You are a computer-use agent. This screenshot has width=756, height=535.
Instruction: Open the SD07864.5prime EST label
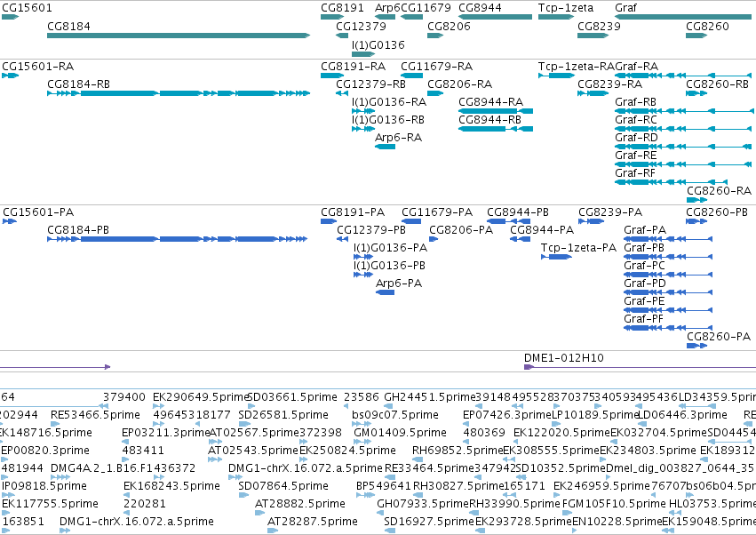(283, 486)
